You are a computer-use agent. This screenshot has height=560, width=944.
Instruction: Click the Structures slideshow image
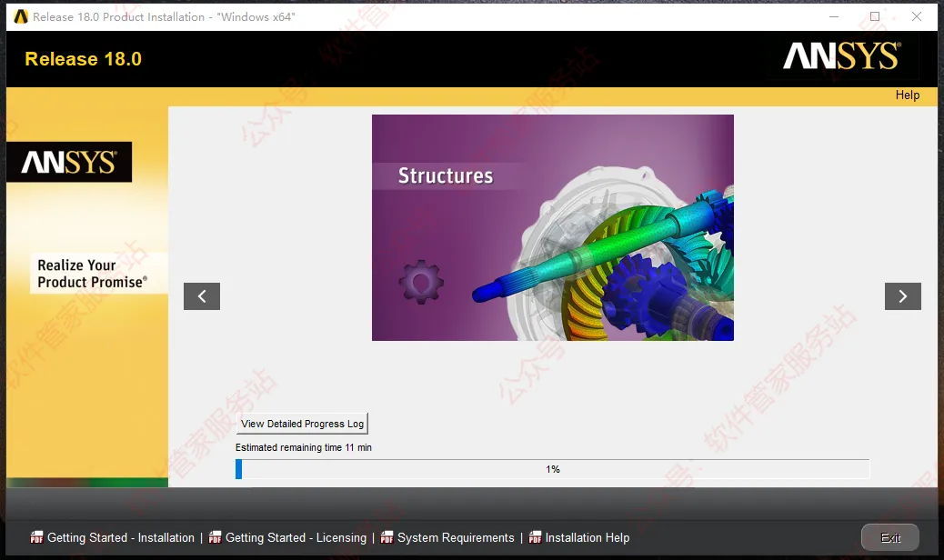point(553,227)
